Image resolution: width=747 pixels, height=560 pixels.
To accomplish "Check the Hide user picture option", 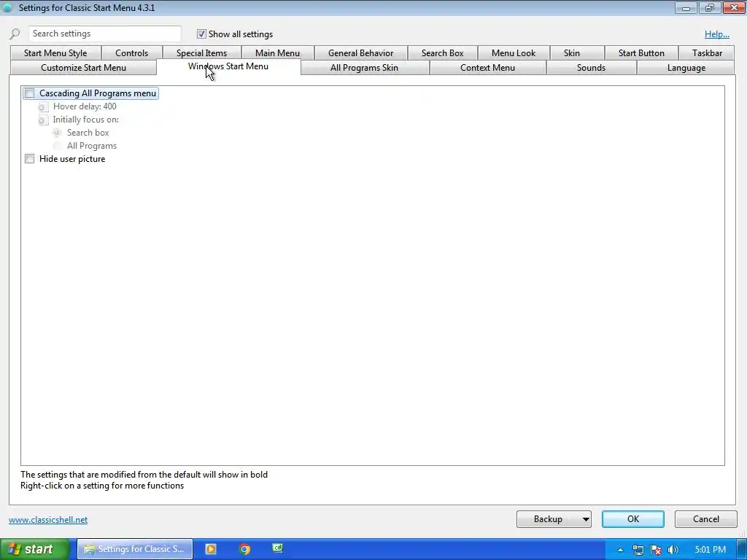I will tap(29, 159).
